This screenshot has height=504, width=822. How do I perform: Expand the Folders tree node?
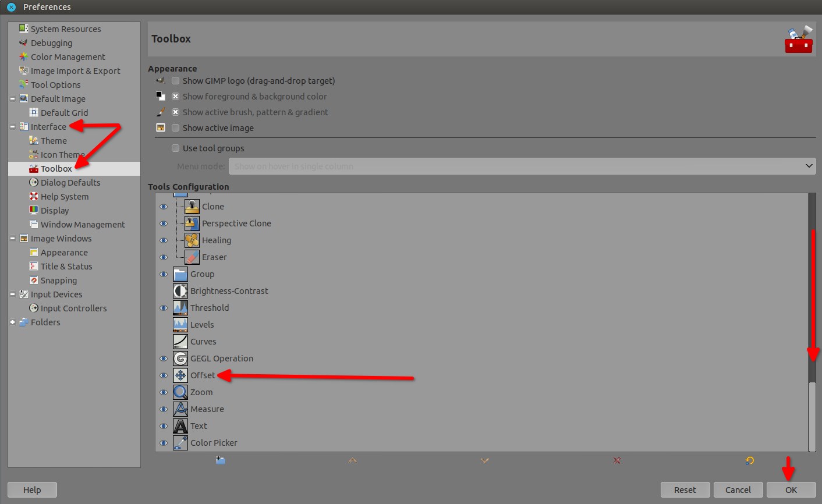[12, 322]
